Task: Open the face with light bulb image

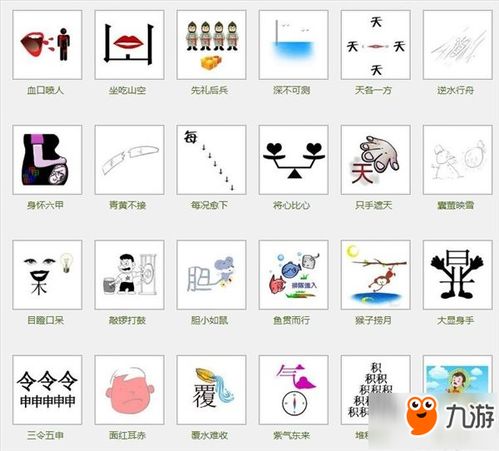Action: [x=47, y=275]
